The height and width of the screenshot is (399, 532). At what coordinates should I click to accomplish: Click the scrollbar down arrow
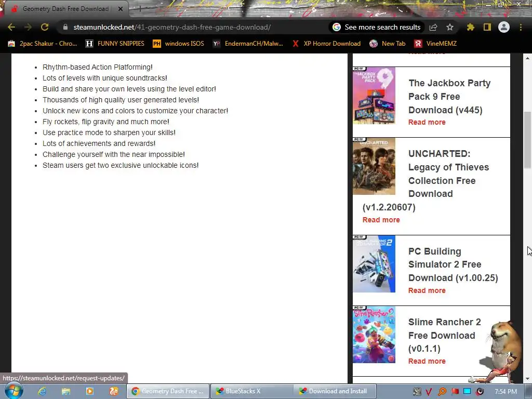[x=527, y=379]
